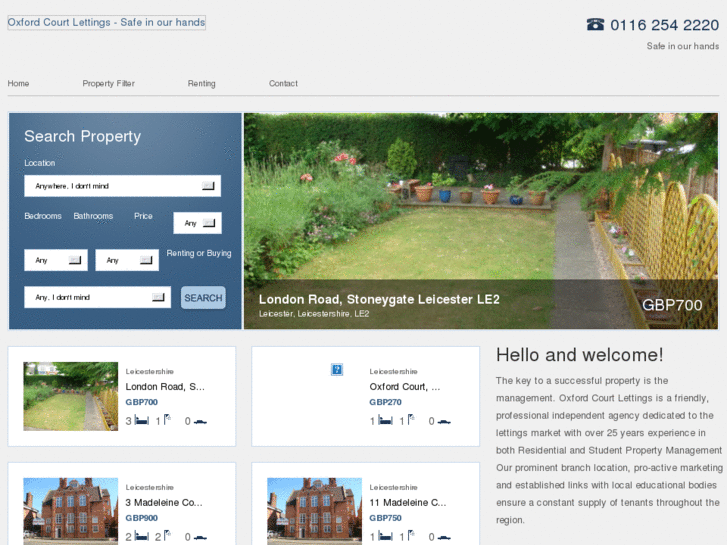Click car icon on 11 Madeleine listing
The height and width of the screenshot is (545, 727).
click(444, 538)
